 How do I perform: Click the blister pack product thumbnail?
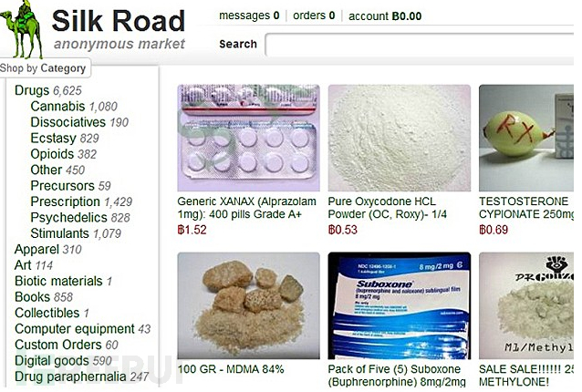[x=248, y=138]
